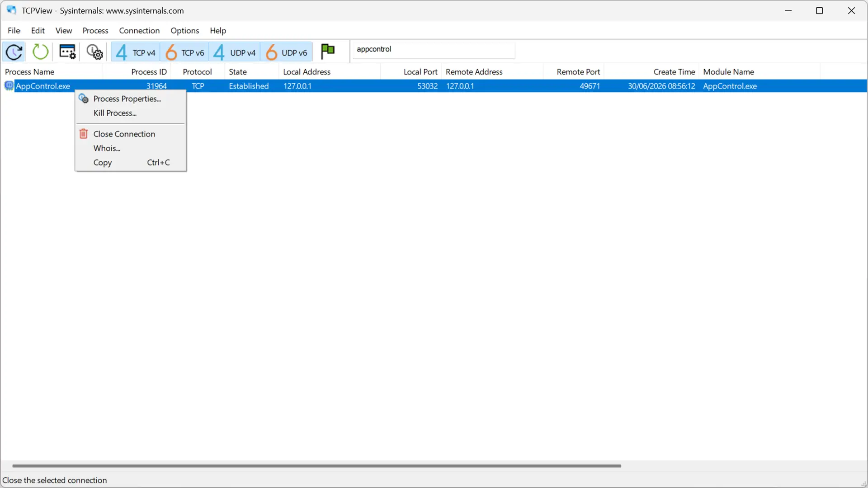Click the TCP protocol cell
Image resolution: width=868 pixels, height=488 pixels.
coord(198,86)
